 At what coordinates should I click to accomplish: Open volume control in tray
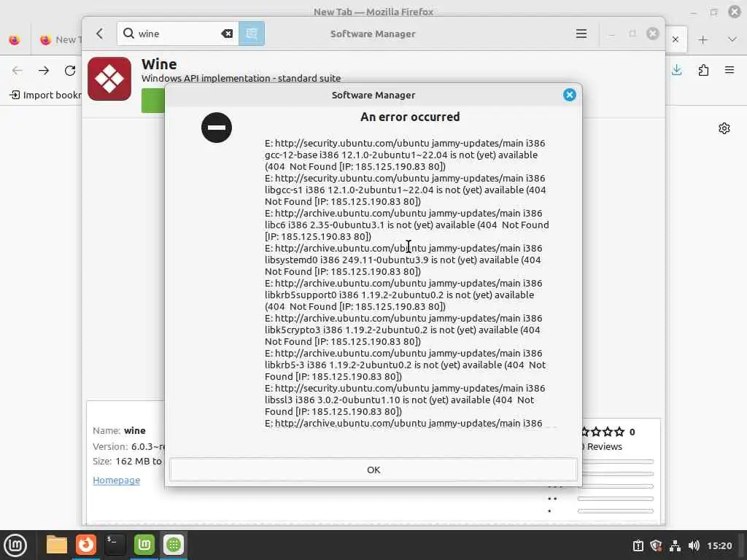(694, 545)
